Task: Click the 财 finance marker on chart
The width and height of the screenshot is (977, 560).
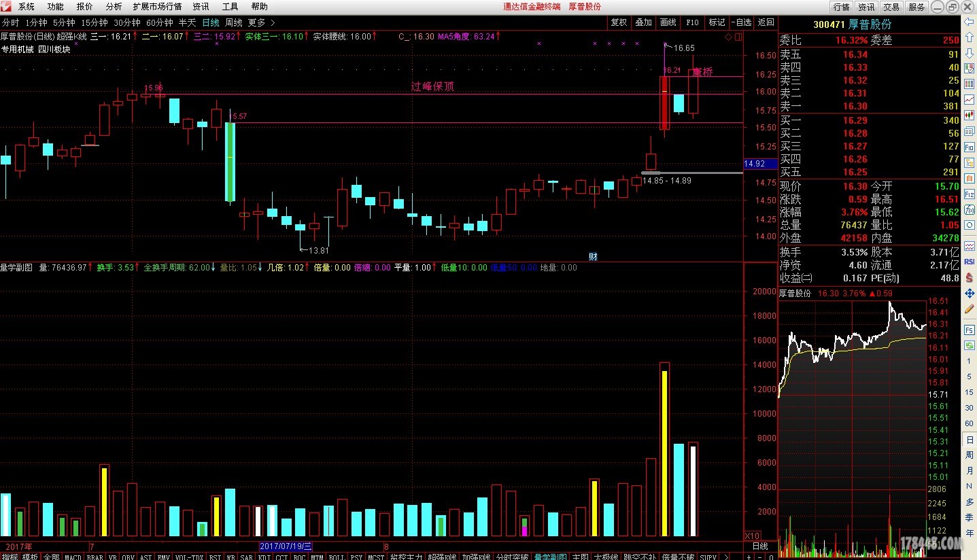Action: (593, 256)
